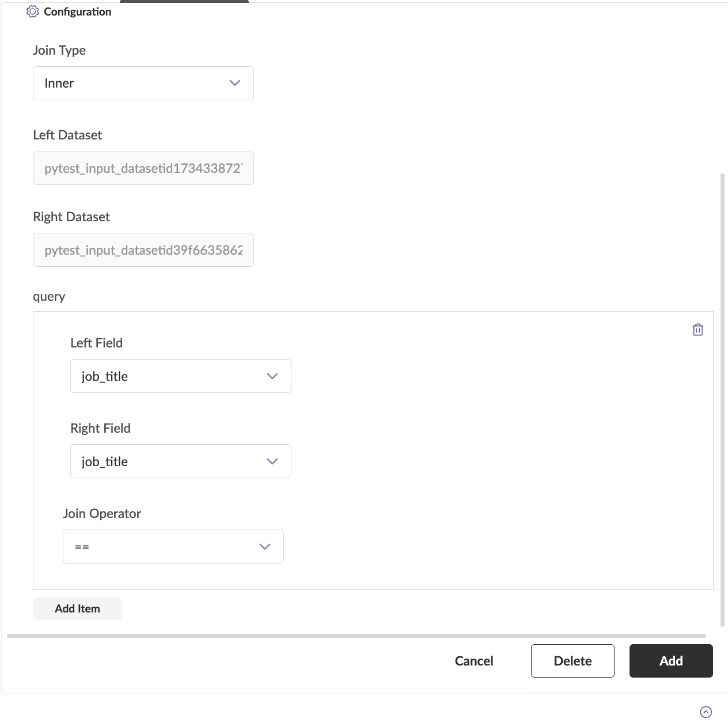Click the Configuration gear icon

33,12
